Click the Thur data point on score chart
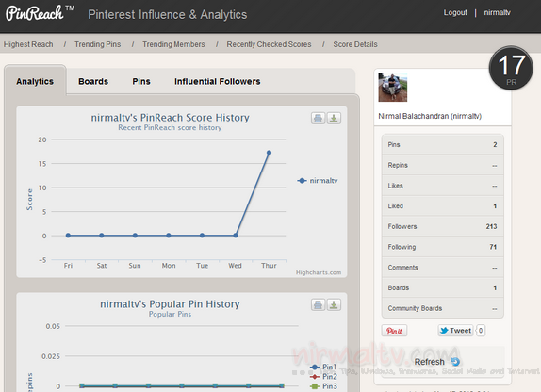The height and width of the screenshot is (392, 541). pos(269,153)
